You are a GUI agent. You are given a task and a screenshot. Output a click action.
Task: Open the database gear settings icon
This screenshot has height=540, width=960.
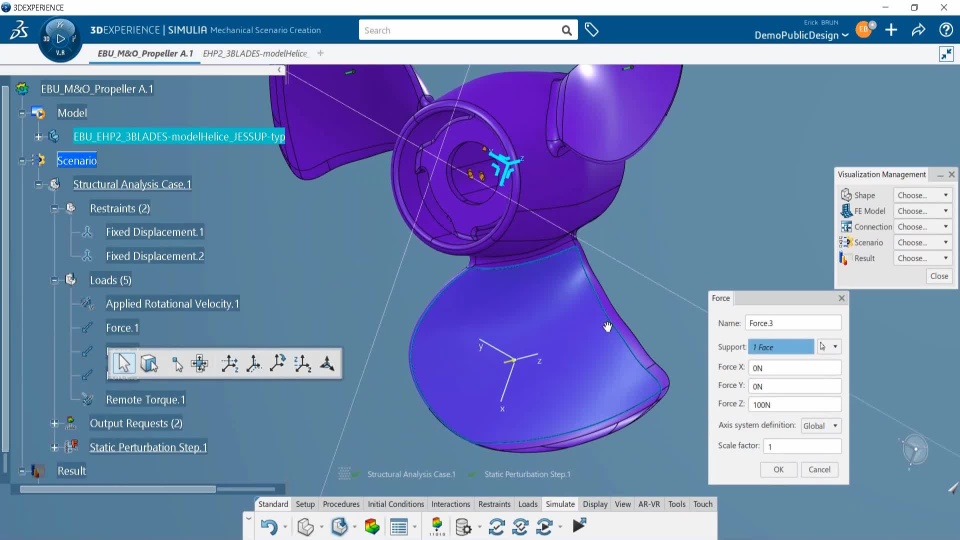(463, 527)
